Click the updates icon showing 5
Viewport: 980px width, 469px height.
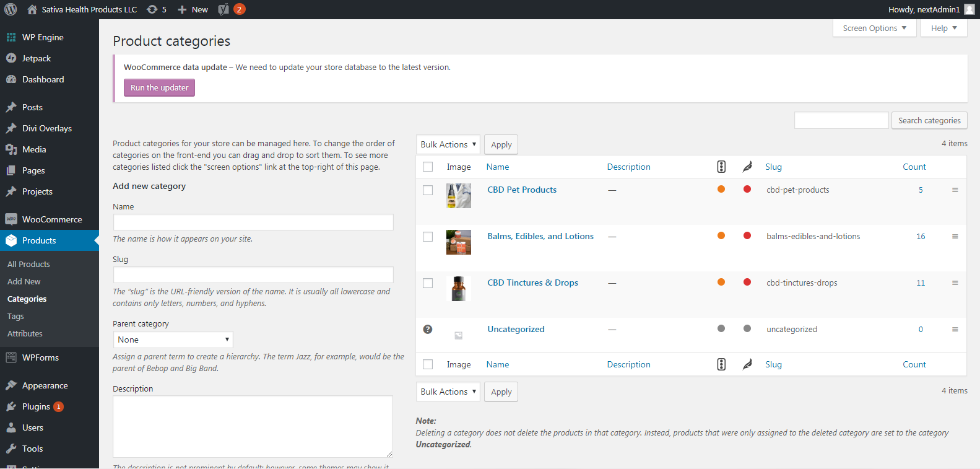[156, 9]
